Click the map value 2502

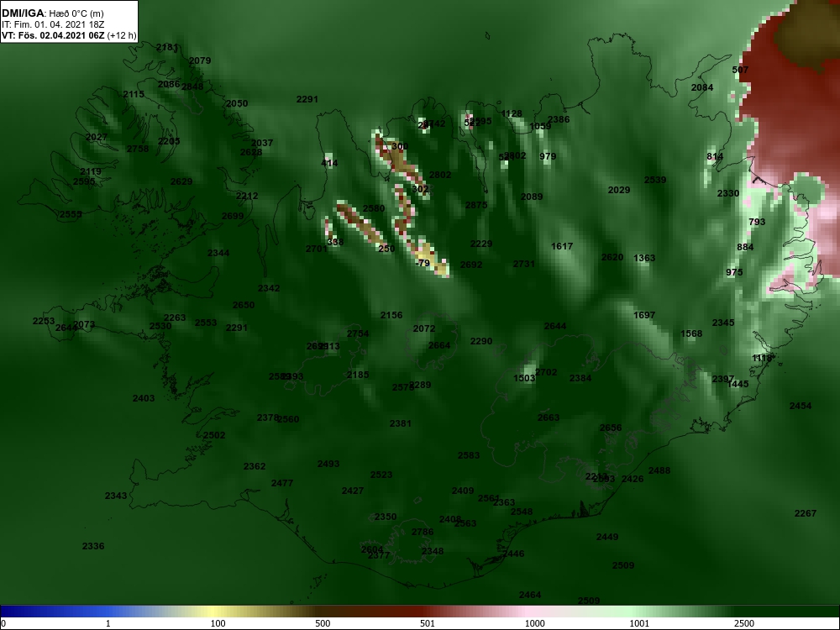tap(214, 435)
